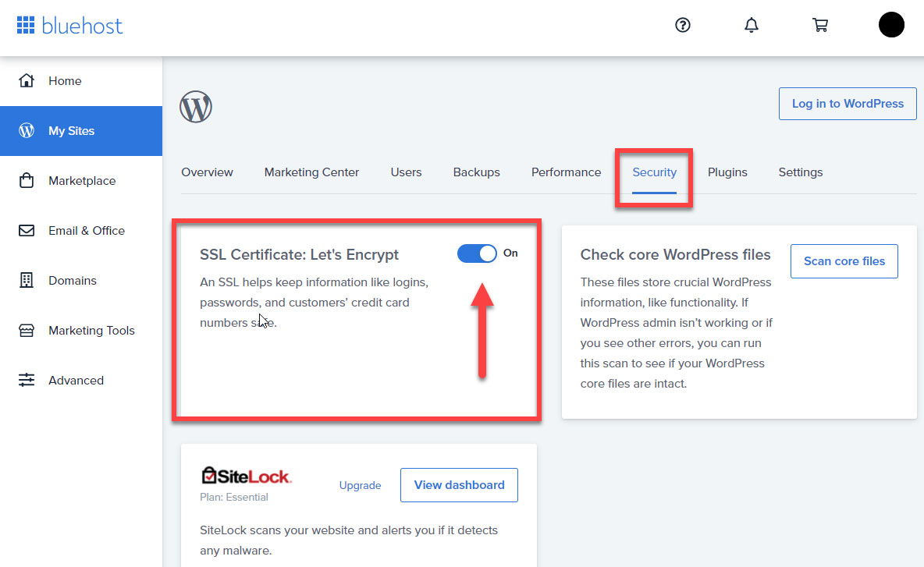Toggle the SSL Certificate switch off

478,253
